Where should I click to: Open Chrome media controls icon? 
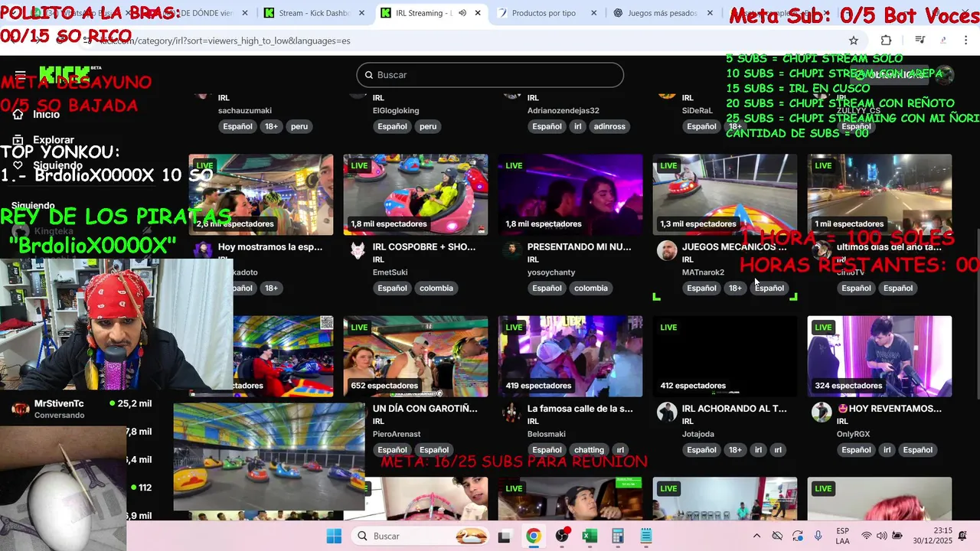point(920,41)
